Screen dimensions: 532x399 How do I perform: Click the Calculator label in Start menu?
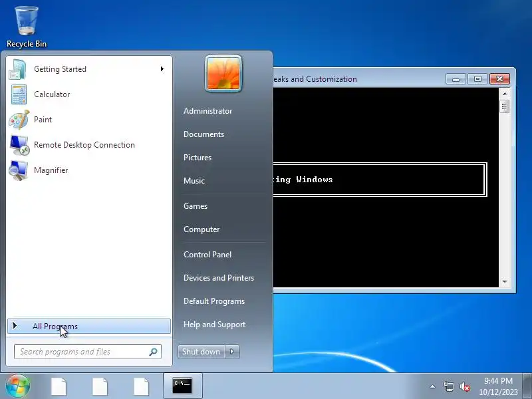pyautogui.click(x=52, y=94)
